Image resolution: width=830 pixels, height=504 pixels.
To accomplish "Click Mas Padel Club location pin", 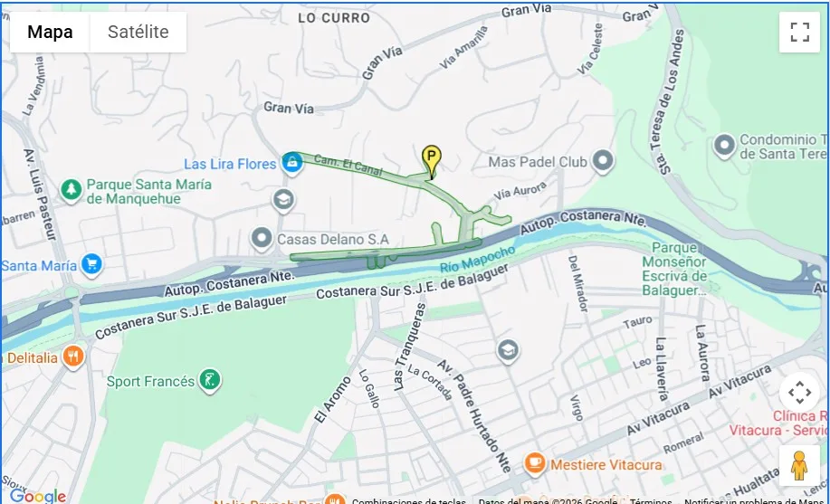I will click(x=603, y=161).
